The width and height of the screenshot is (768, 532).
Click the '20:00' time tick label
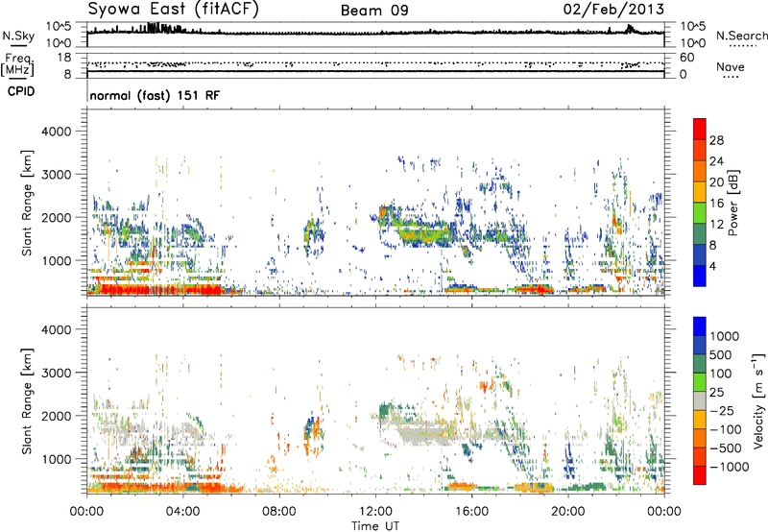point(567,512)
